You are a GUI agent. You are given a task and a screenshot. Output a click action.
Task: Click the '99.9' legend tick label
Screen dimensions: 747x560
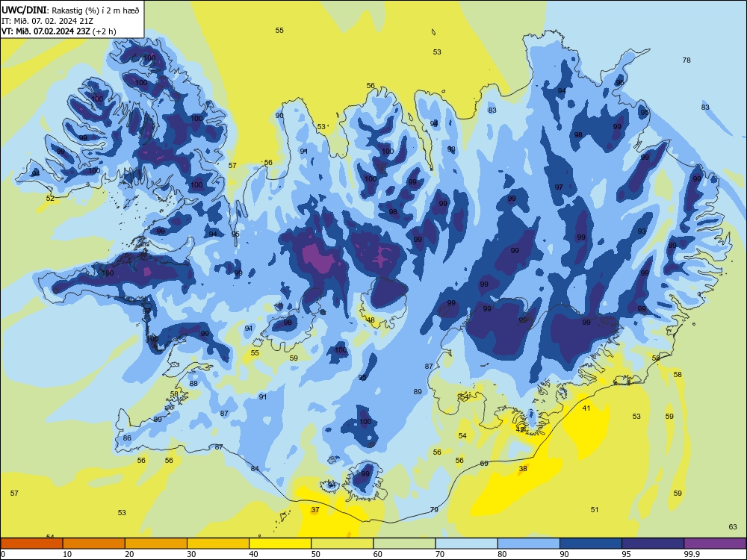(x=691, y=554)
